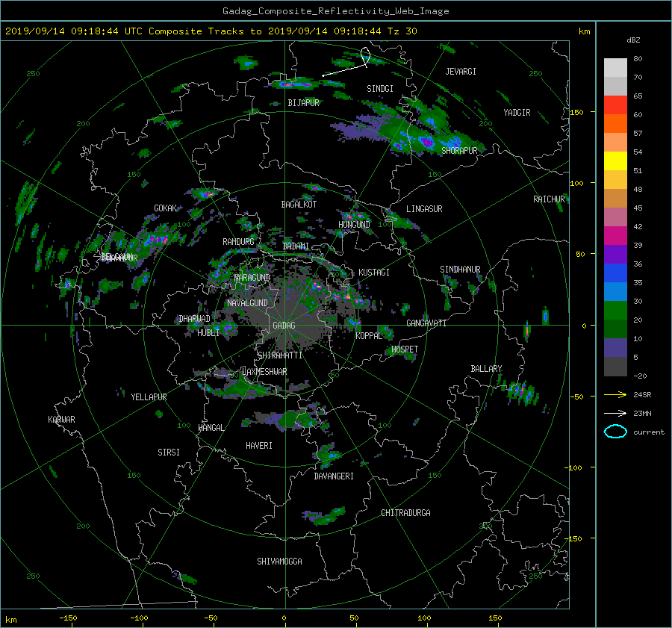Click the KARWAR city label

pos(61,420)
